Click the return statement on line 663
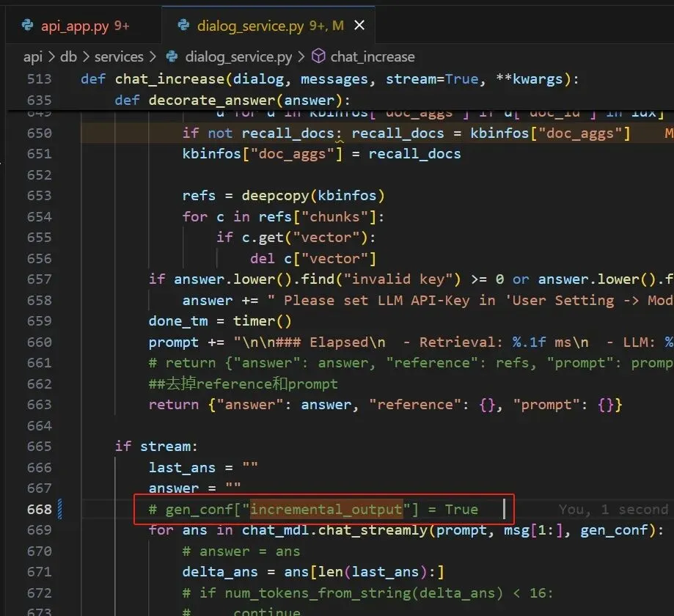 385,405
